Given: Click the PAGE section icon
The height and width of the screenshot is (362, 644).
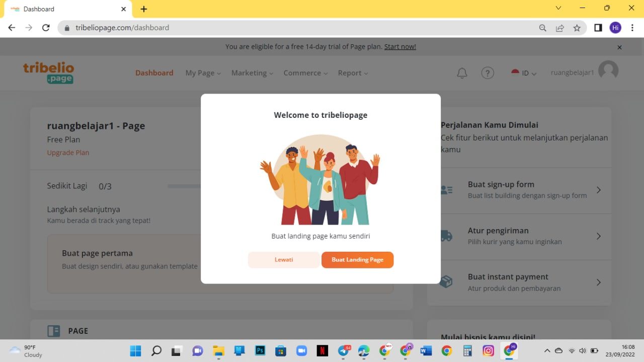Looking at the screenshot, I should [x=53, y=331].
